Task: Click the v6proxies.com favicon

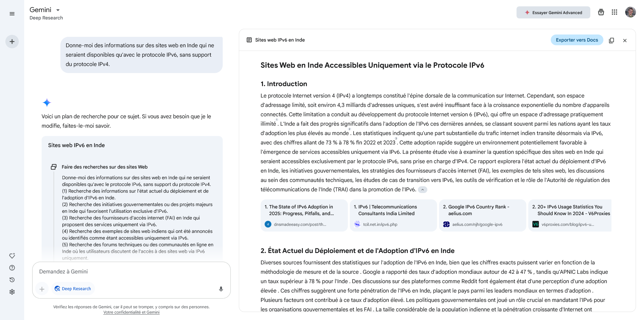Action: [536, 224]
